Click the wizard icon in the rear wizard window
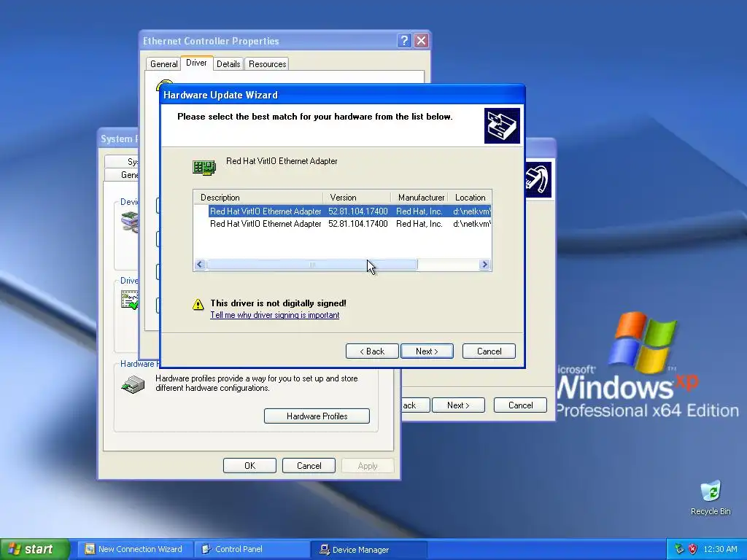 538,179
